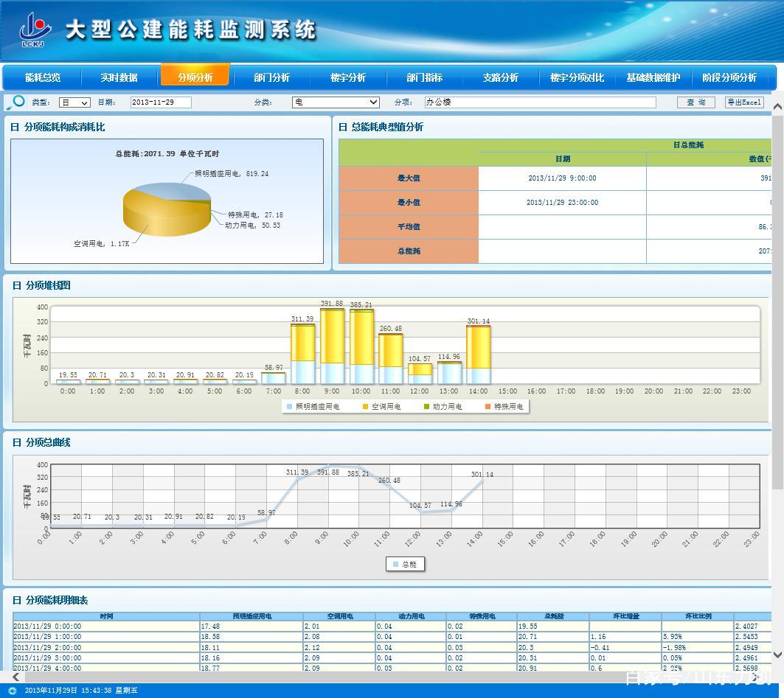The width and height of the screenshot is (784, 698).
Task: Toggle 动力用电 legend series
Action: [x=443, y=407]
